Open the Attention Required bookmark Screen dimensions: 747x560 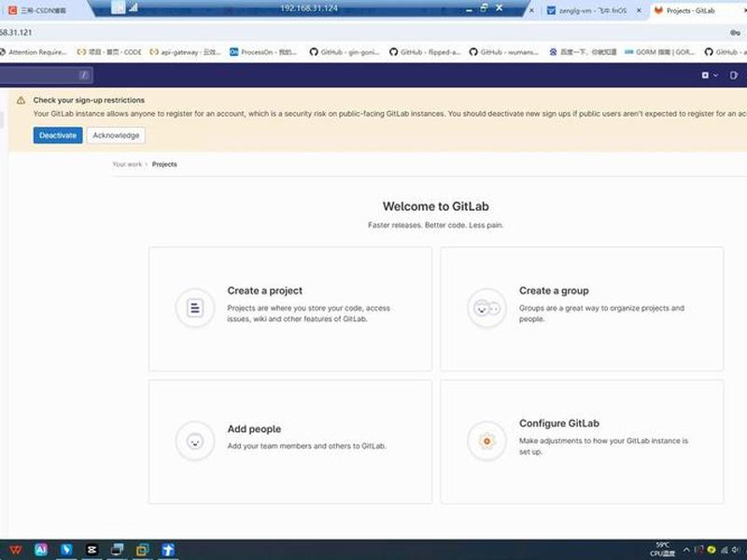[x=34, y=52]
